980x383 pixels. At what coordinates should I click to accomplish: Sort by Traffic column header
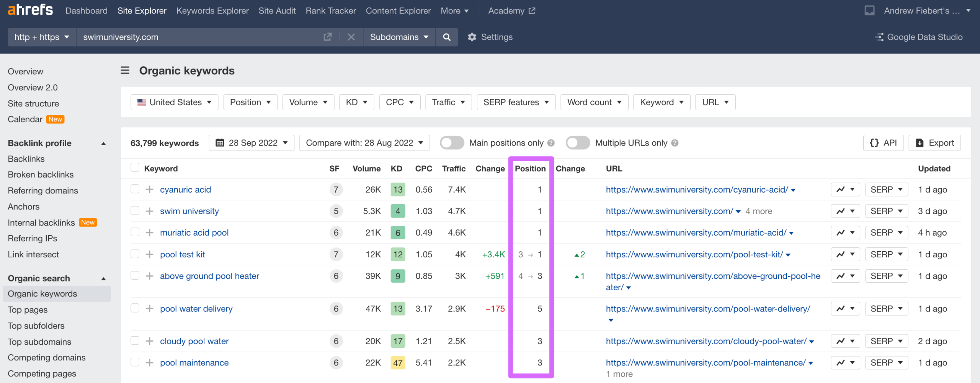pyautogui.click(x=454, y=169)
